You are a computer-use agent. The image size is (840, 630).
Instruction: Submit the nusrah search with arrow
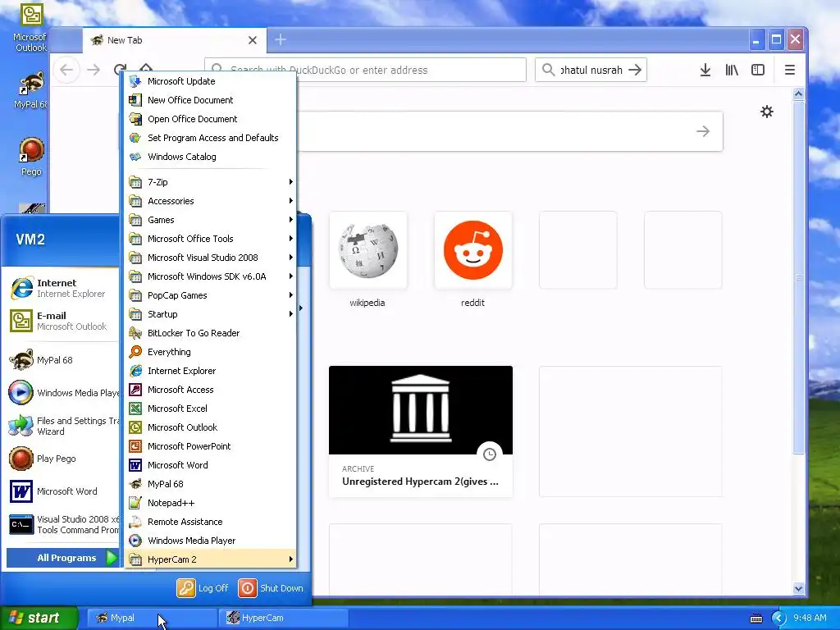636,70
